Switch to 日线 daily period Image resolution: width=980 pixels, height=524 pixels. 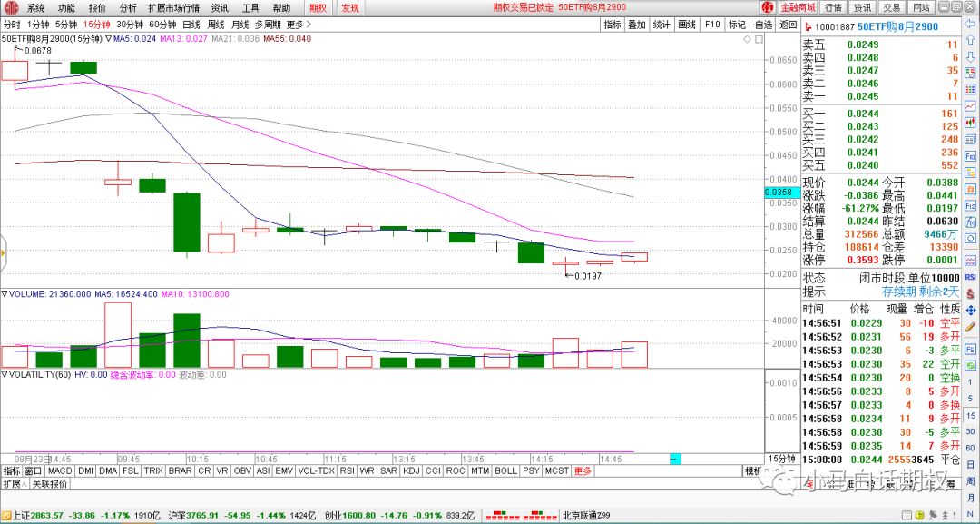pyautogui.click(x=191, y=25)
